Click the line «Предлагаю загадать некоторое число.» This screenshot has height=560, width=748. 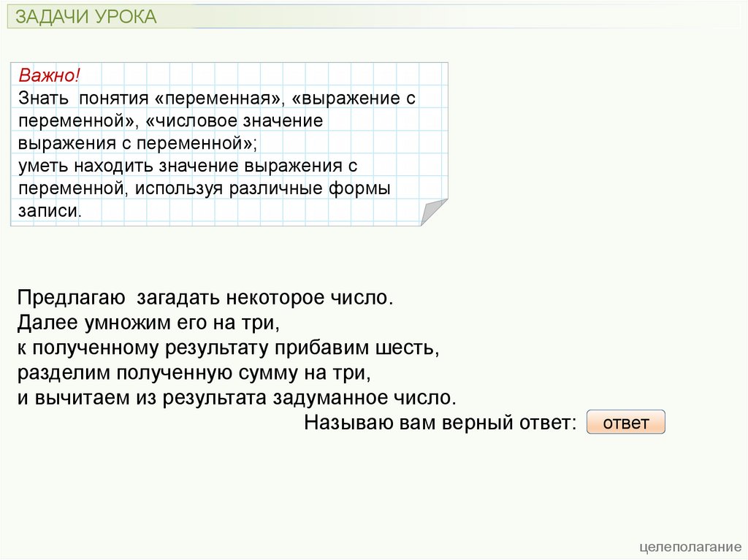click(x=205, y=298)
